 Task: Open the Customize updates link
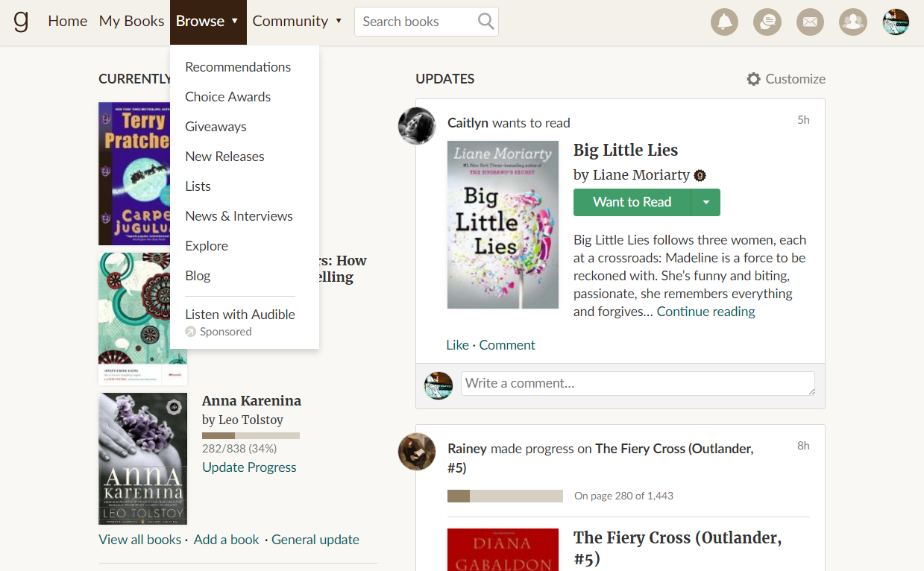point(795,79)
